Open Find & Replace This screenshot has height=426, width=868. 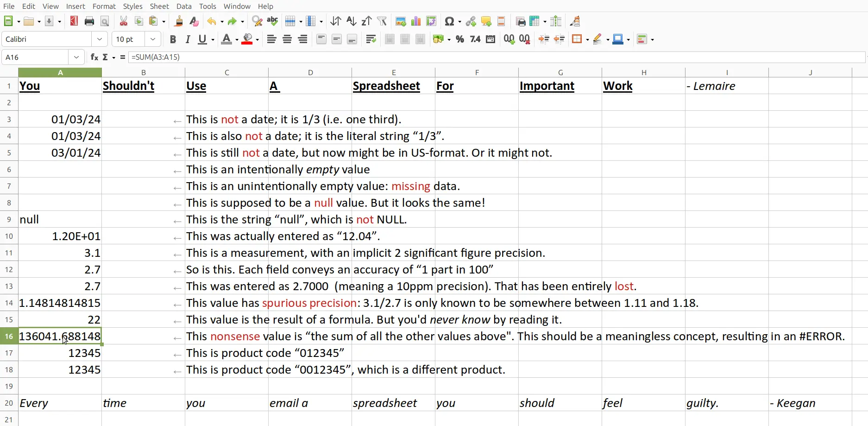pos(257,21)
